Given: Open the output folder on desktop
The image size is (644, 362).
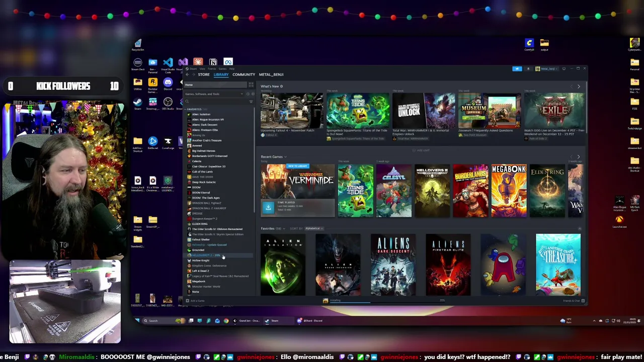Looking at the screenshot, I should tap(544, 45).
